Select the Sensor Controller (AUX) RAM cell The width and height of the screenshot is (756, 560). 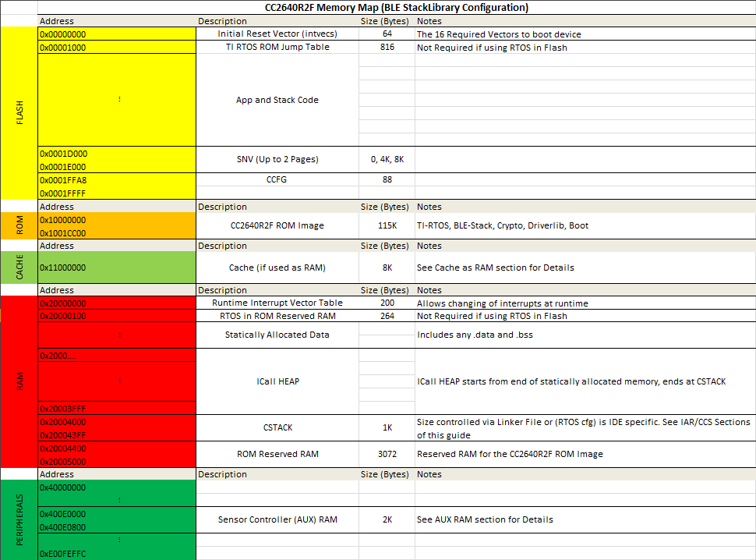click(277, 520)
